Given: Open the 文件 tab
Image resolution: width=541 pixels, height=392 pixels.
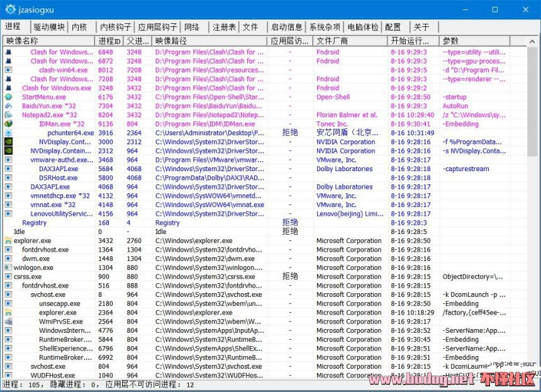Looking at the screenshot, I should click(x=250, y=27).
